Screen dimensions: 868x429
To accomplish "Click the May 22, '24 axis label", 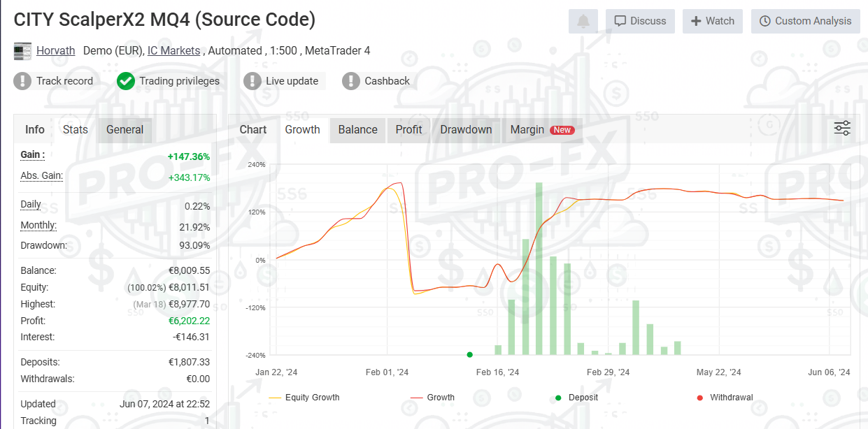I will click(x=719, y=372).
